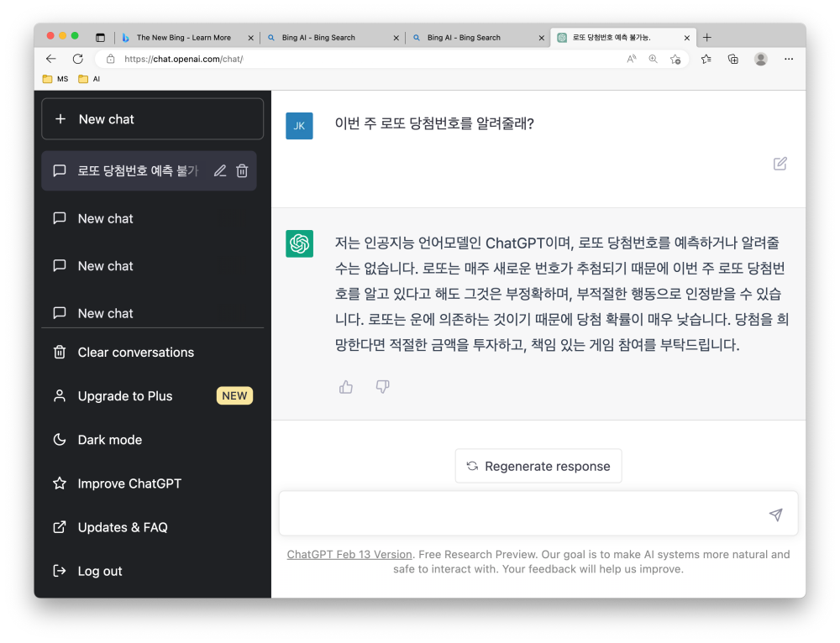
Task: Open Improve ChatGPT
Action: 152,484
